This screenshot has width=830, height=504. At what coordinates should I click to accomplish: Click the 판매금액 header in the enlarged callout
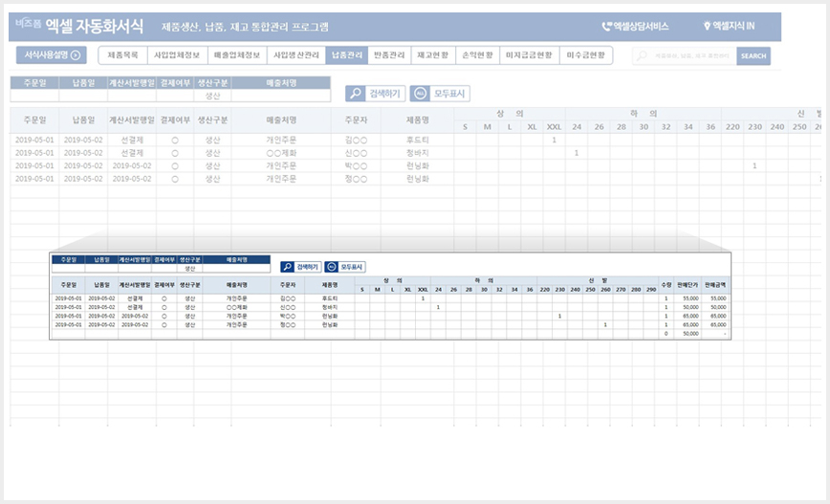point(715,285)
